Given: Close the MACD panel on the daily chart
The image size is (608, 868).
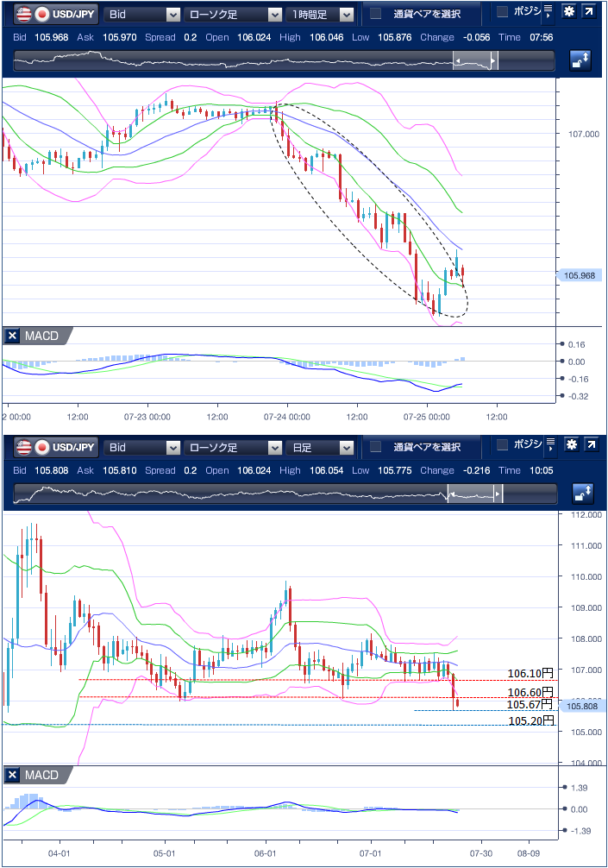Looking at the screenshot, I should pyautogui.click(x=12, y=775).
